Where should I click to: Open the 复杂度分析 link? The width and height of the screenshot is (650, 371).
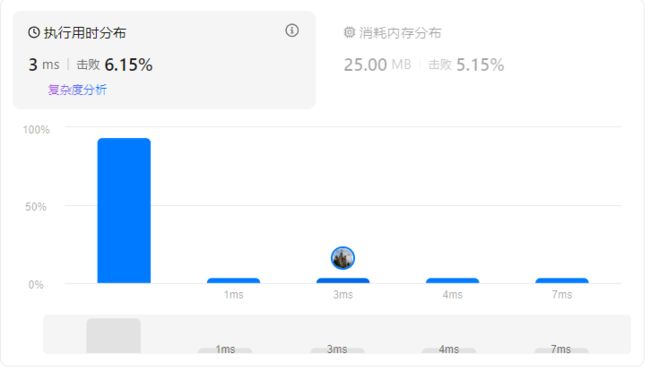[x=78, y=90]
